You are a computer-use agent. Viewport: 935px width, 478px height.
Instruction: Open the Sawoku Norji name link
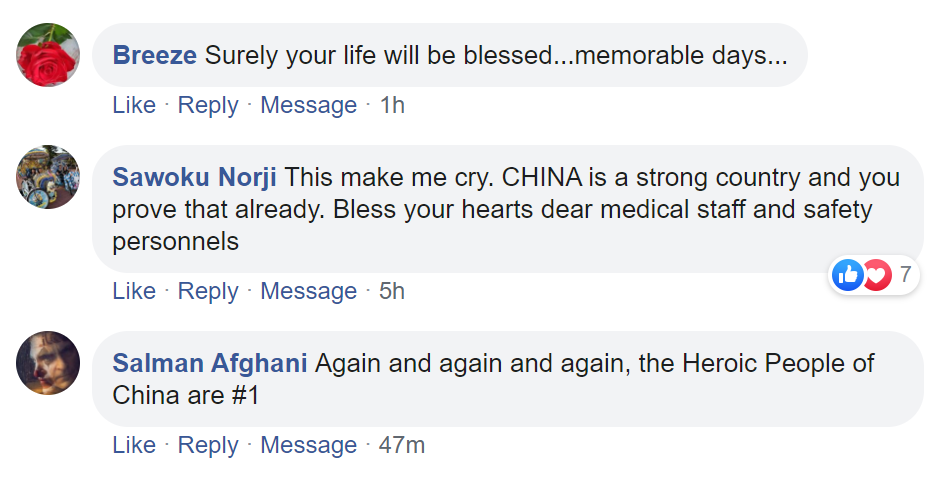pos(196,177)
